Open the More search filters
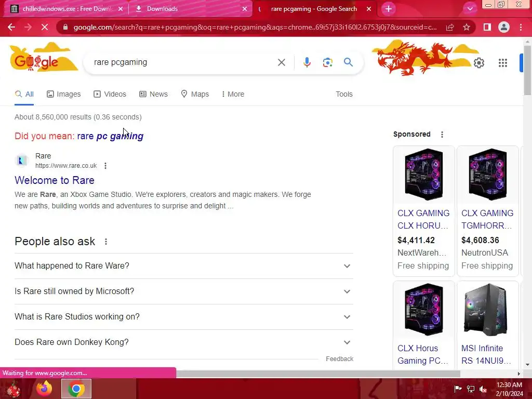 point(233,94)
